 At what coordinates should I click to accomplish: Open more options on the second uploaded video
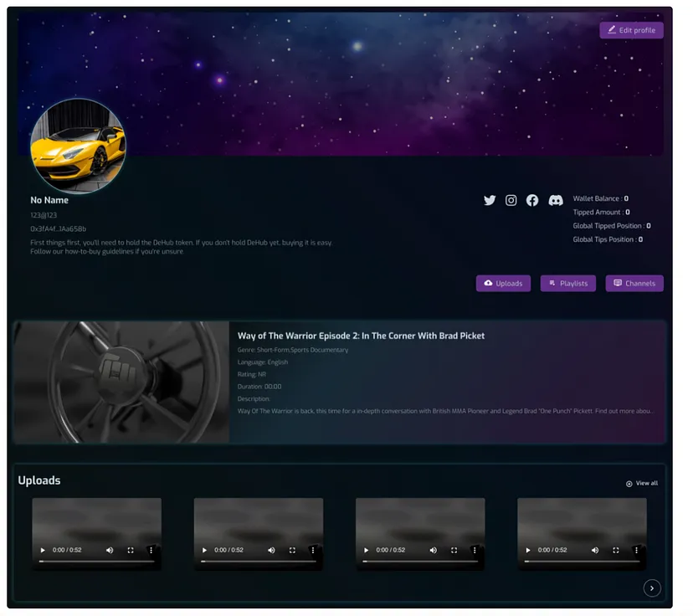pyautogui.click(x=313, y=550)
